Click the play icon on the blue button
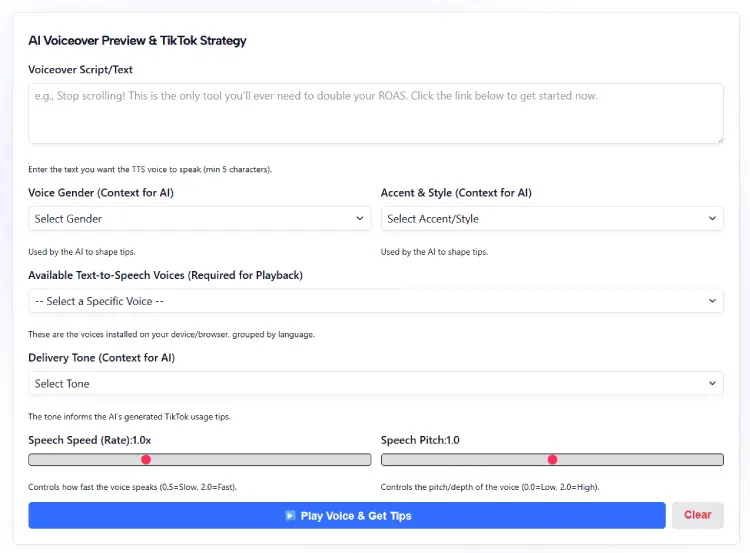 [x=290, y=516]
